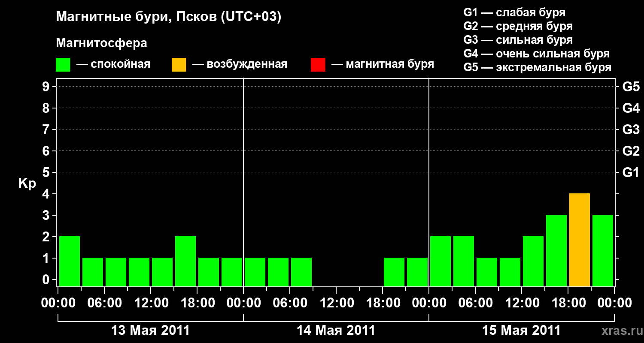The height and width of the screenshot is (343, 644).
Task: Click the 13 Мая 2011 date label
Action: tap(150, 330)
